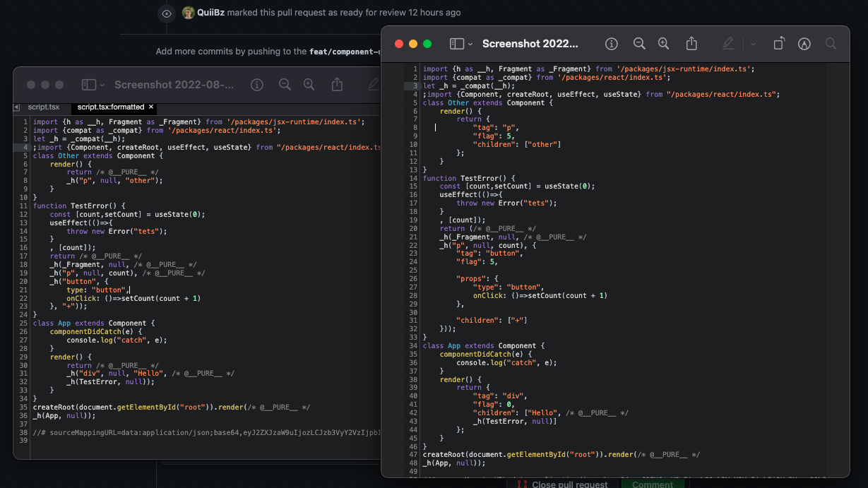This screenshot has height=488, width=868.
Task: Click the green Comment button
Action: tap(653, 484)
